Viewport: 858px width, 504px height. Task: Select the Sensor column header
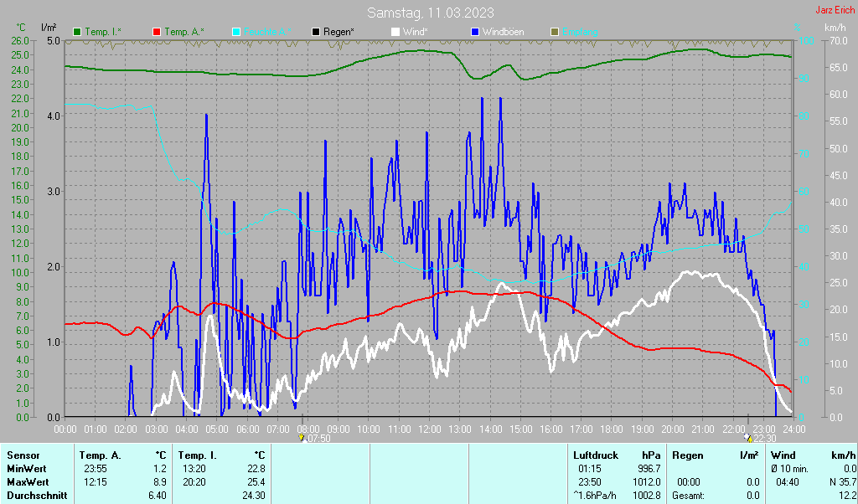23,455
